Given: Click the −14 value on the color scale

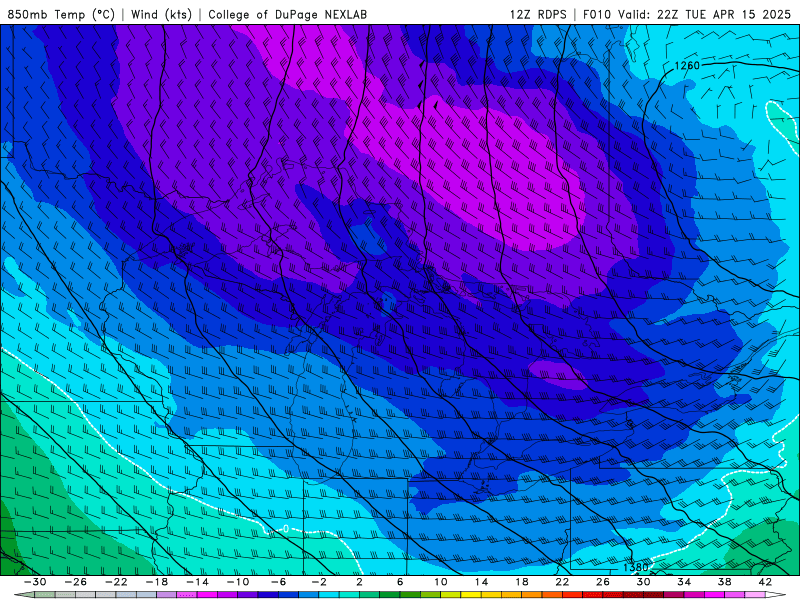Looking at the screenshot, I should pyautogui.click(x=197, y=582).
